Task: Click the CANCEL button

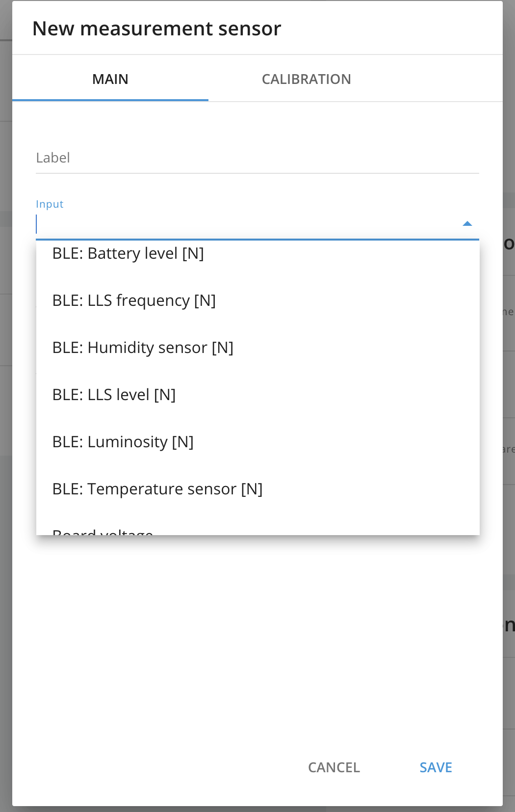Action: (334, 767)
